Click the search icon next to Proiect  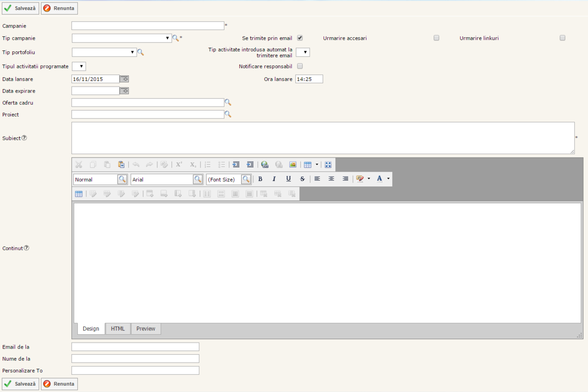(x=228, y=114)
